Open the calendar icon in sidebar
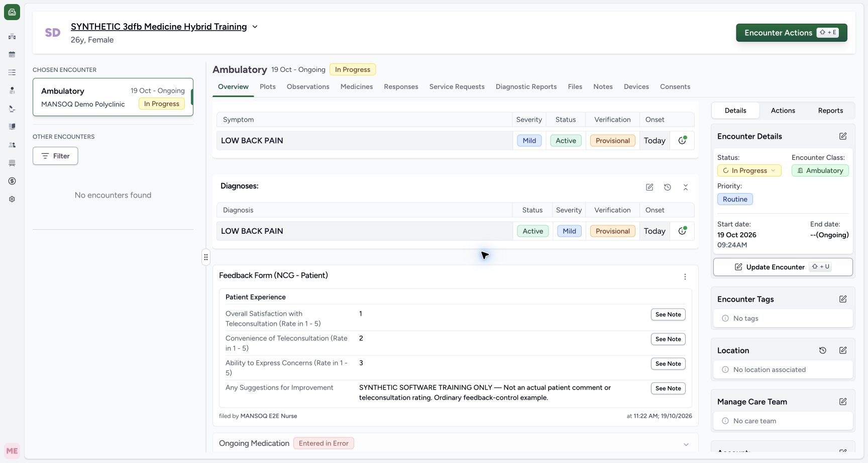 12,54
